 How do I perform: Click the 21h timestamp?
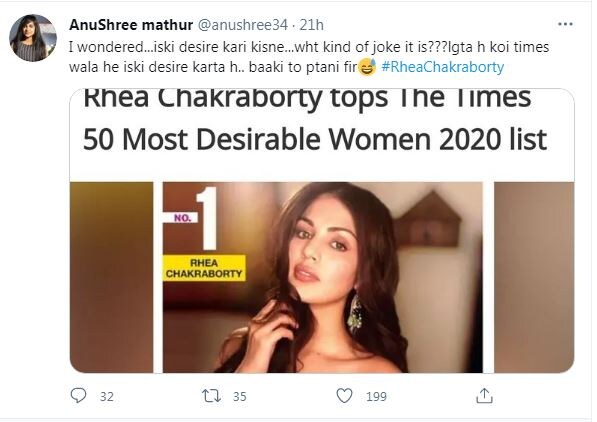pos(311,25)
